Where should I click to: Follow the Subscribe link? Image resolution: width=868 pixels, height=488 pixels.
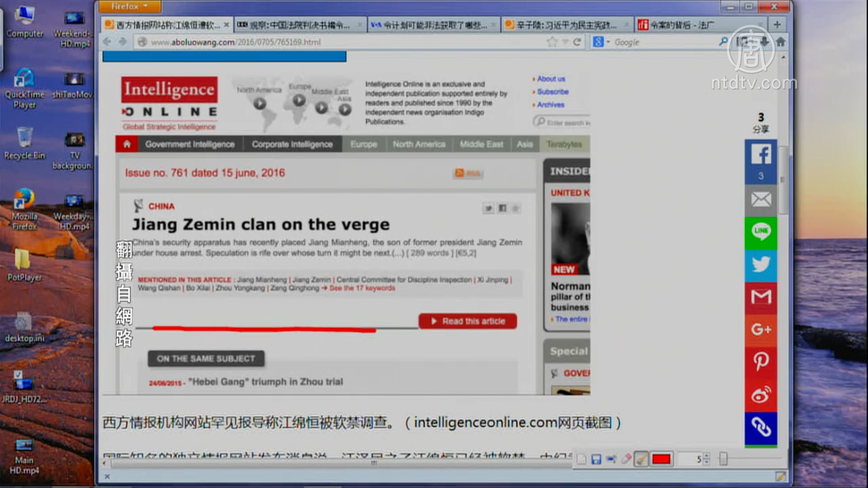(553, 92)
